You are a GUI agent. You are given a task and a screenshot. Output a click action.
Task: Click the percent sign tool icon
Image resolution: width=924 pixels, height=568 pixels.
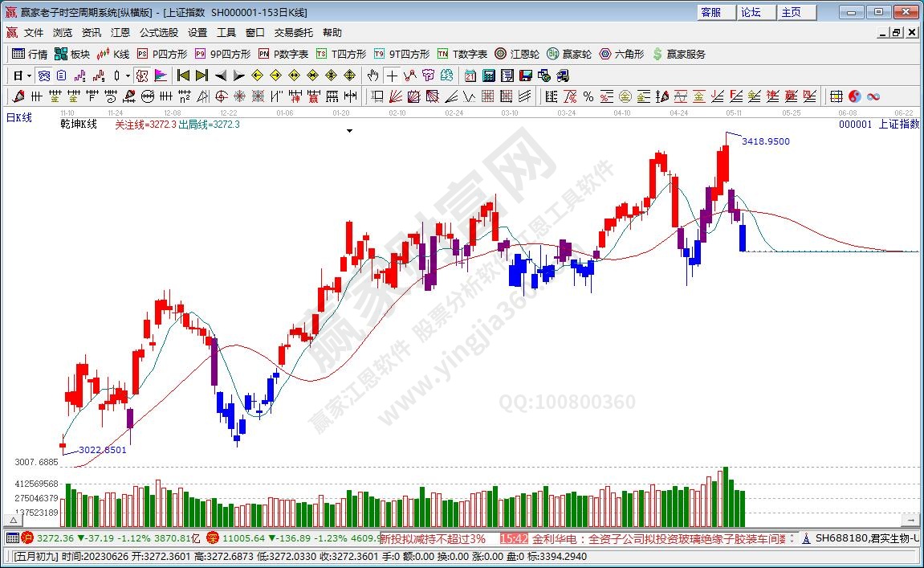pyautogui.click(x=588, y=96)
